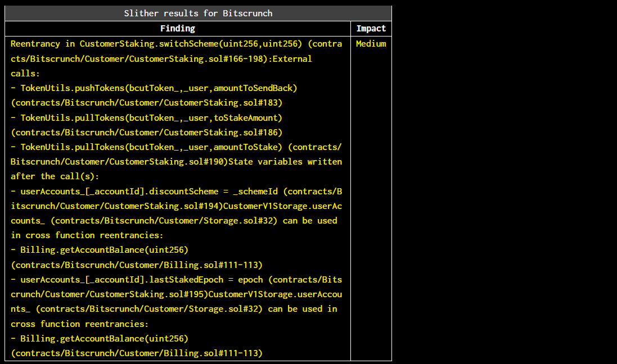Click the "TokenUtils.pullTokens(bcutToken_,_user,amountToStake)" line

[x=176, y=147]
